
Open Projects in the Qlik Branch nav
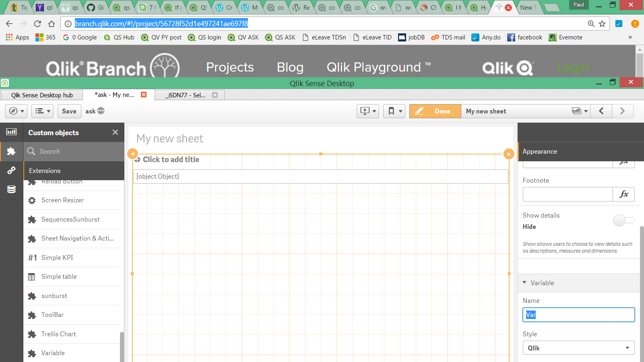[230, 67]
